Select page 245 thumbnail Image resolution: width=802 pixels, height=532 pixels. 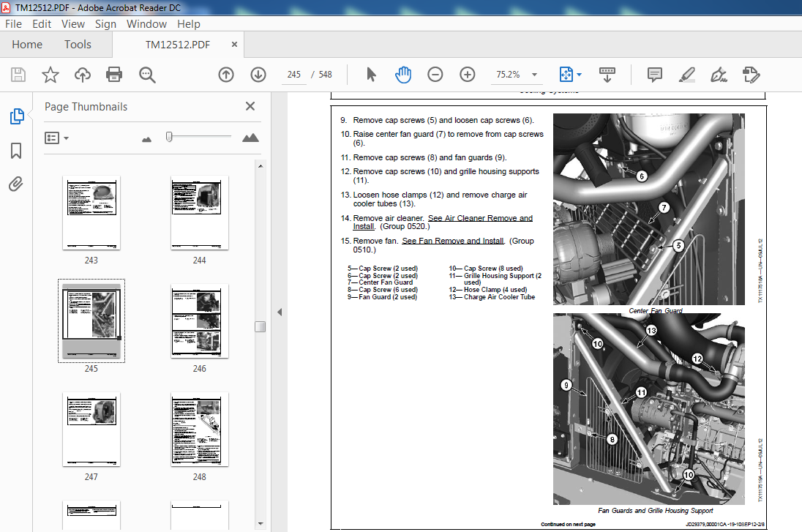pos(91,321)
